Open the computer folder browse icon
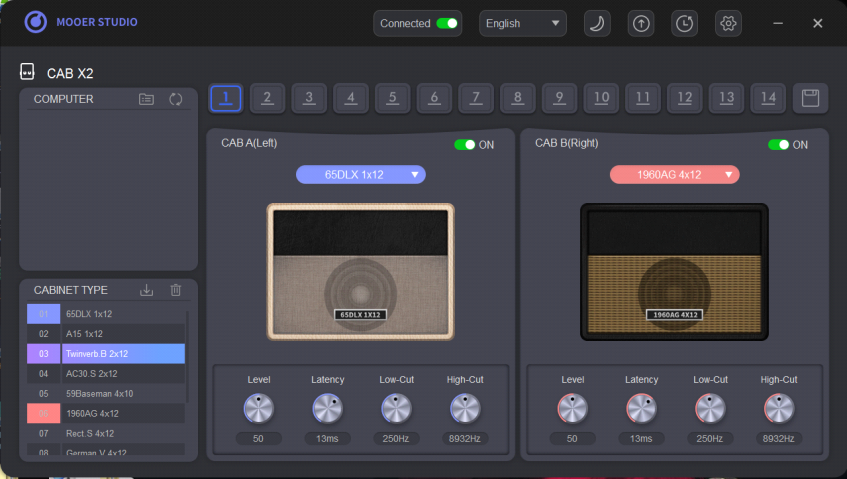The width and height of the screenshot is (847, 479). pos(146,99)
